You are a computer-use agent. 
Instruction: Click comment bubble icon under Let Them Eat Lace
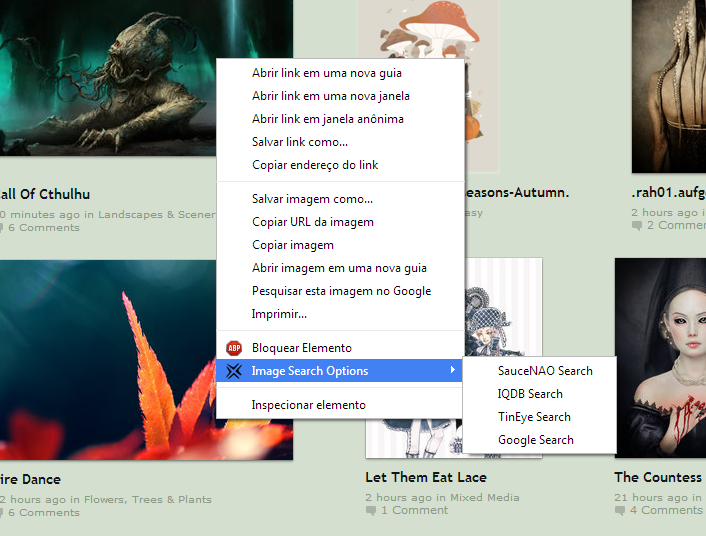pos(371,510)
